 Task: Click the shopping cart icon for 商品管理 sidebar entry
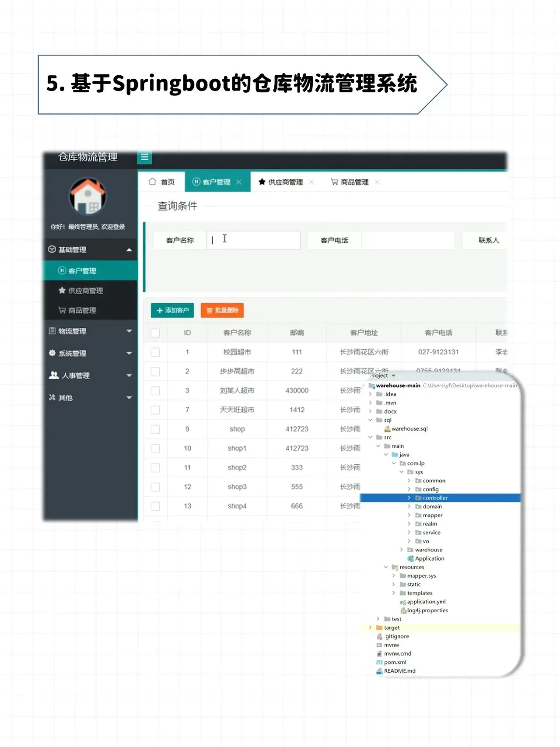[62, 310]
